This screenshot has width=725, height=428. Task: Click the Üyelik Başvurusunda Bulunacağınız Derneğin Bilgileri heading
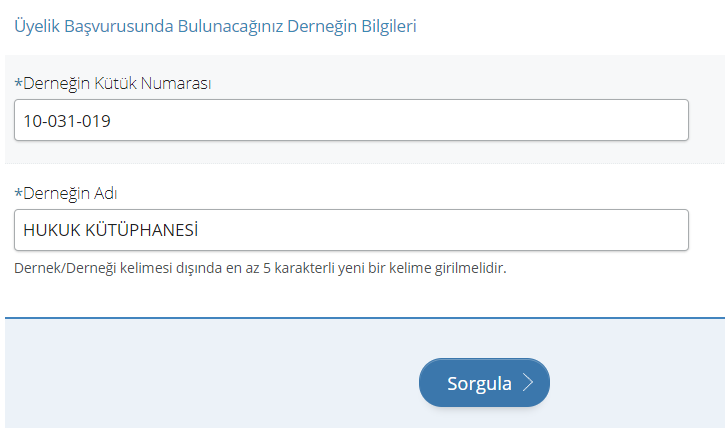pos(215,26)
